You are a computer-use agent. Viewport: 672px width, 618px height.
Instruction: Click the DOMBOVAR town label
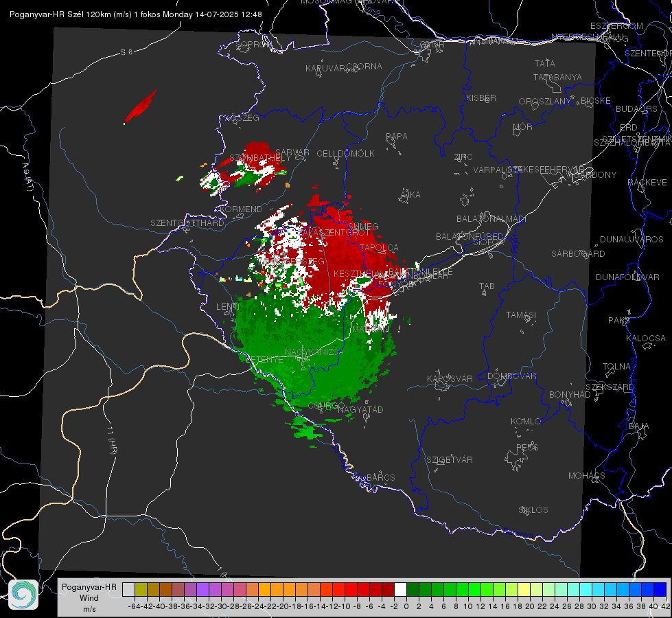(x=511, y=376)
